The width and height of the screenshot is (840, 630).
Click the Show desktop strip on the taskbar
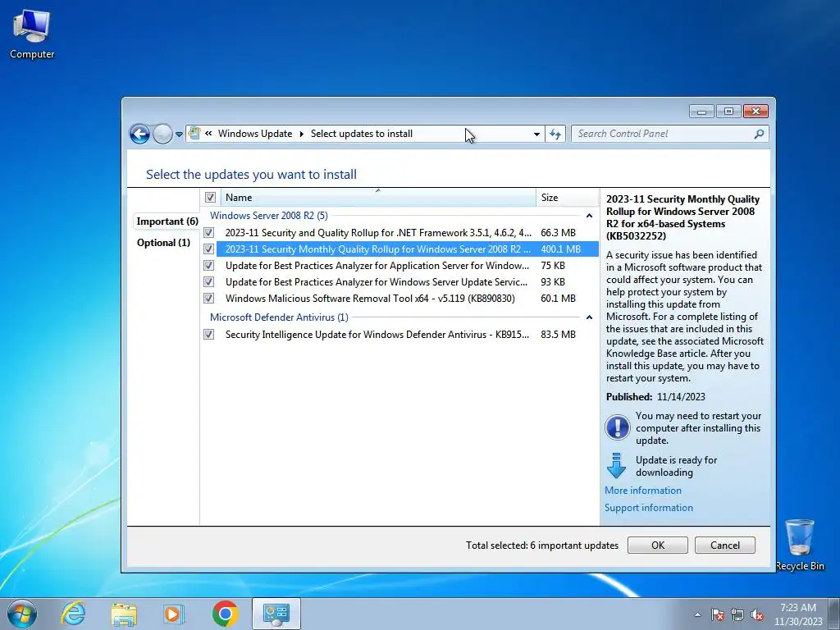pyautogui.click(x=835, y=614)
